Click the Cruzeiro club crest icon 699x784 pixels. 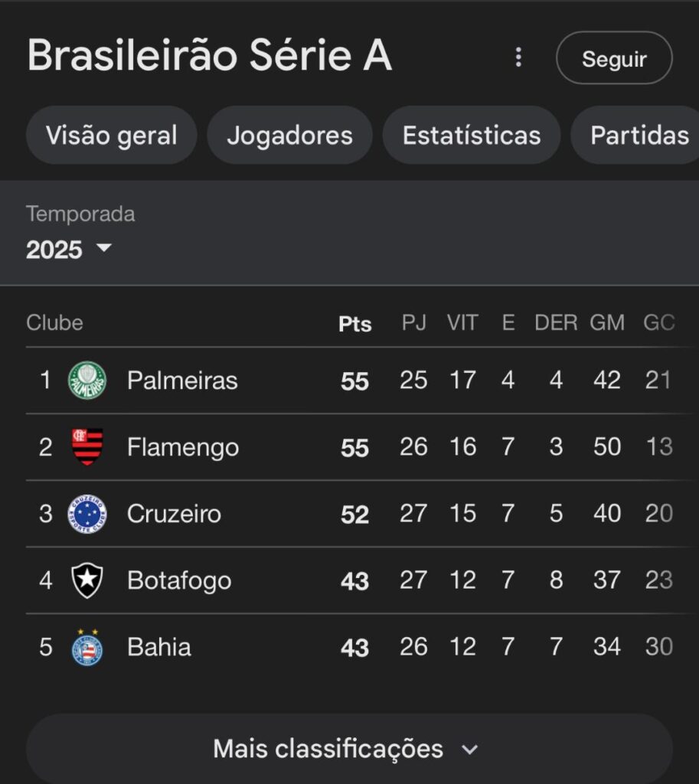pyautogui.click(x=87, y=514)
